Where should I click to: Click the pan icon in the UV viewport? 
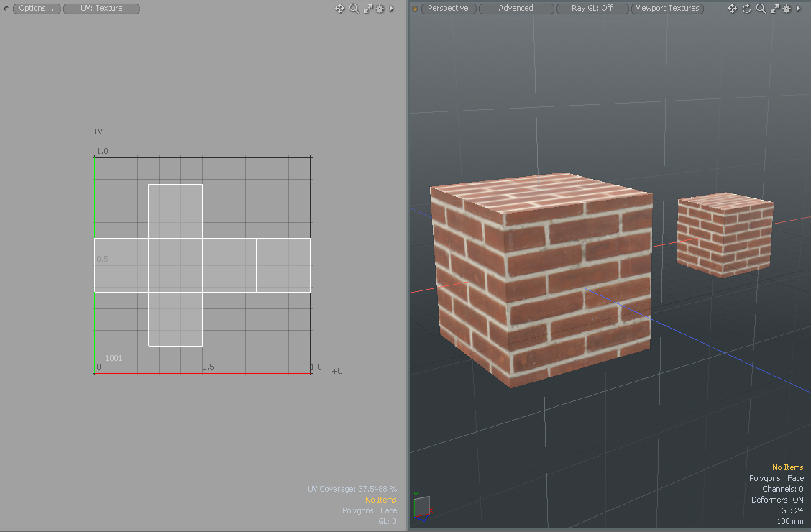pos(340,9)
